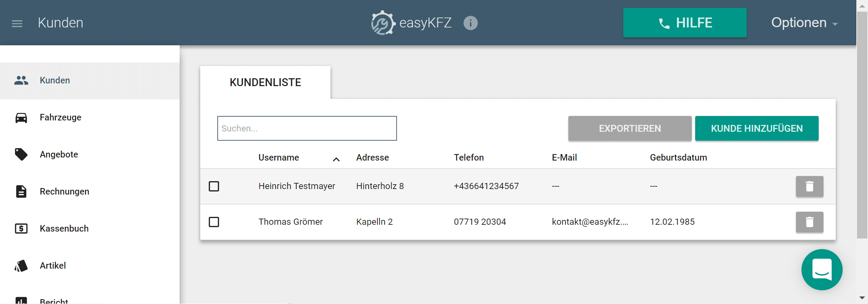This screenshot has height=304, width=868.
Task: Click the Kassenbuch money icon
Action: click(x=21, y=229)
